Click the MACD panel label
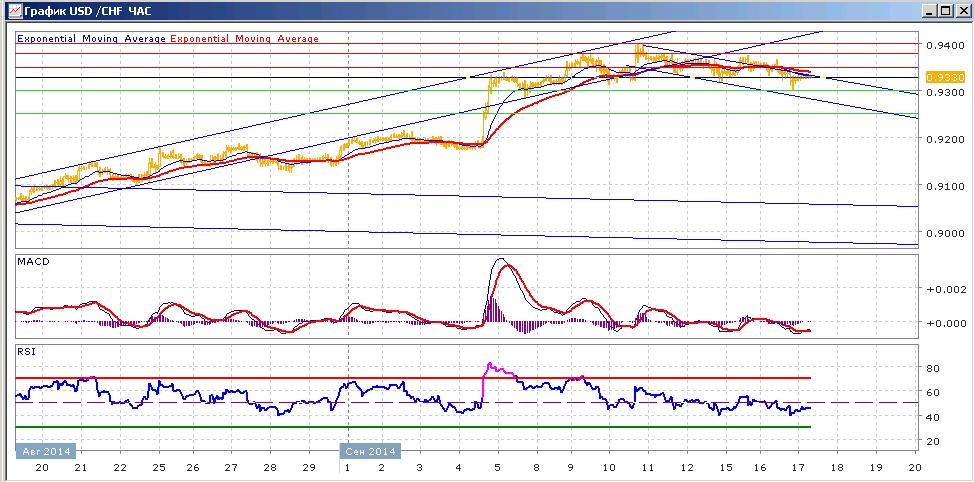The image size is (974, 482). (32, 261)
